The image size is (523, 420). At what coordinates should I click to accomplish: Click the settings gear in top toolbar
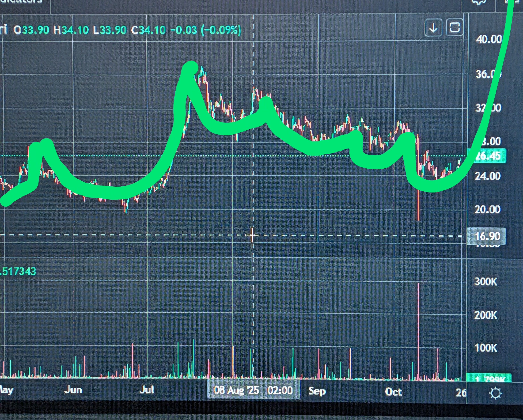click(x=479, y=2)
